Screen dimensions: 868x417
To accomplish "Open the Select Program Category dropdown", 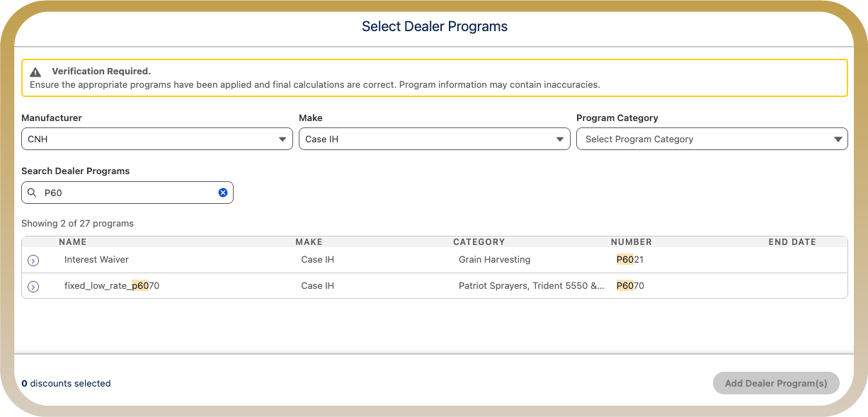I will (712, 139).
